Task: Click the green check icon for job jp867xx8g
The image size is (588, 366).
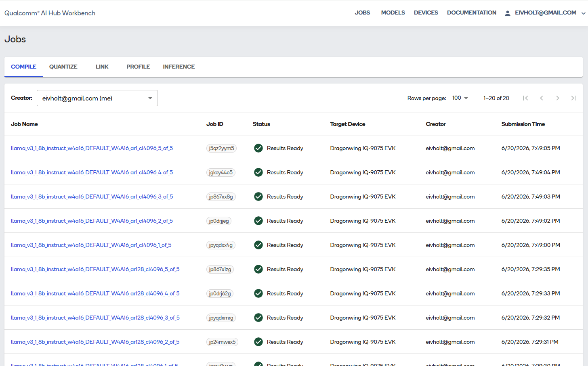Action: [x=258, y=197]
